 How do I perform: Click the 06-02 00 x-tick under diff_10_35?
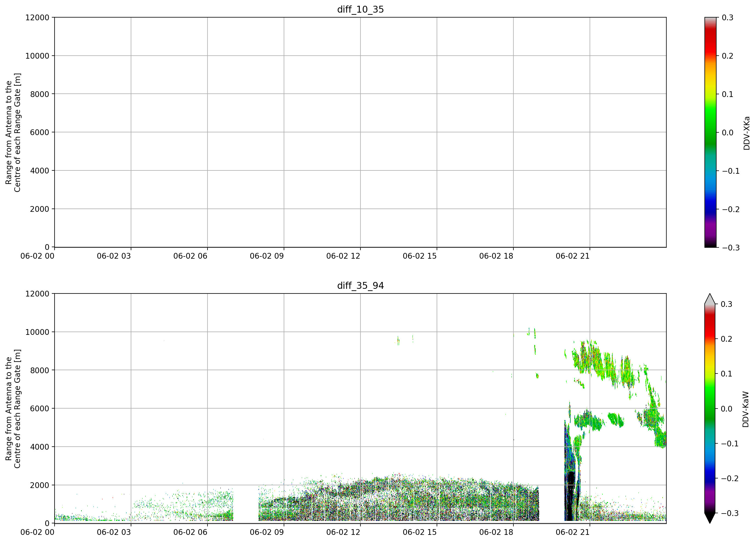(37, 256)
